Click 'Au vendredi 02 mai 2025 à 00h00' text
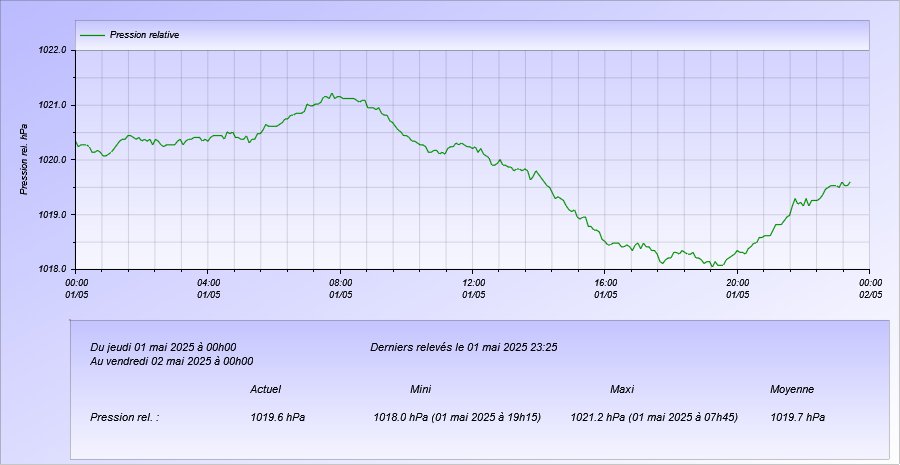 click(x=172, y=362)
